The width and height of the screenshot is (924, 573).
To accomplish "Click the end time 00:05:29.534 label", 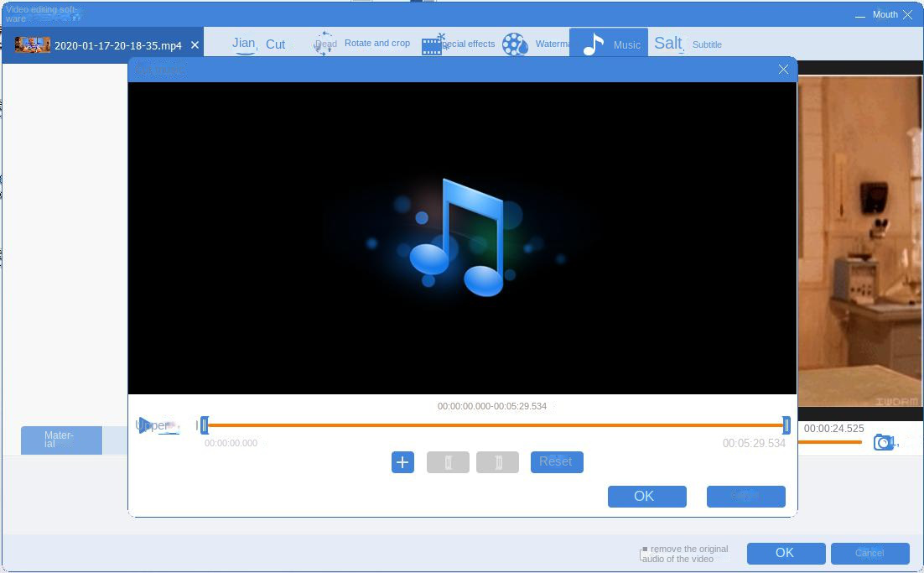I will 755,443.
